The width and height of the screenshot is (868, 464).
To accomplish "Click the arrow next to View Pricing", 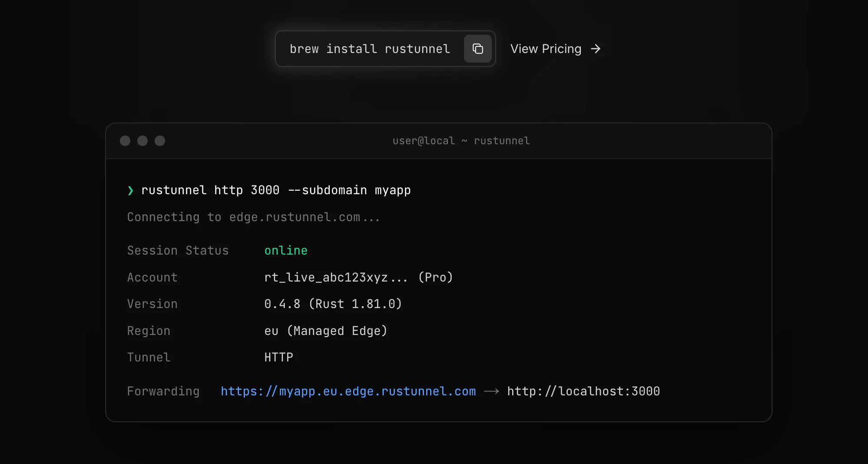I will [596, 49].
